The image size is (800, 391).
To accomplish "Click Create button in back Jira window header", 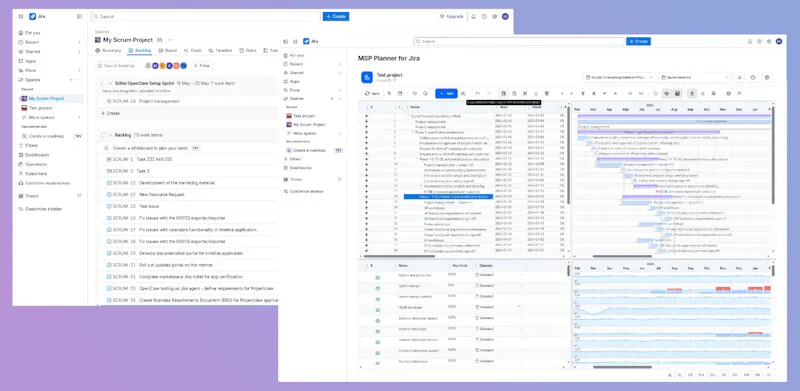I will point(336,16).
